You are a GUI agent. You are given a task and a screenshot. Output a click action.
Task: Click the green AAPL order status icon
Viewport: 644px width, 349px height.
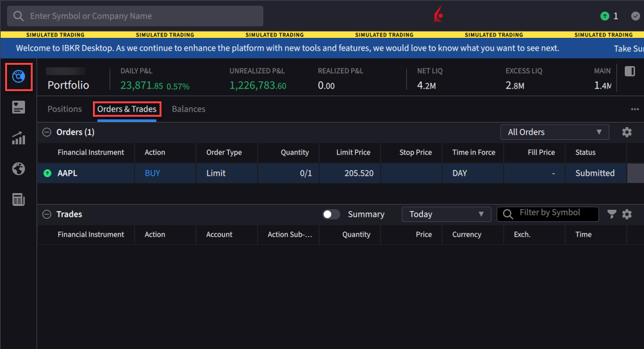point(47,173)
